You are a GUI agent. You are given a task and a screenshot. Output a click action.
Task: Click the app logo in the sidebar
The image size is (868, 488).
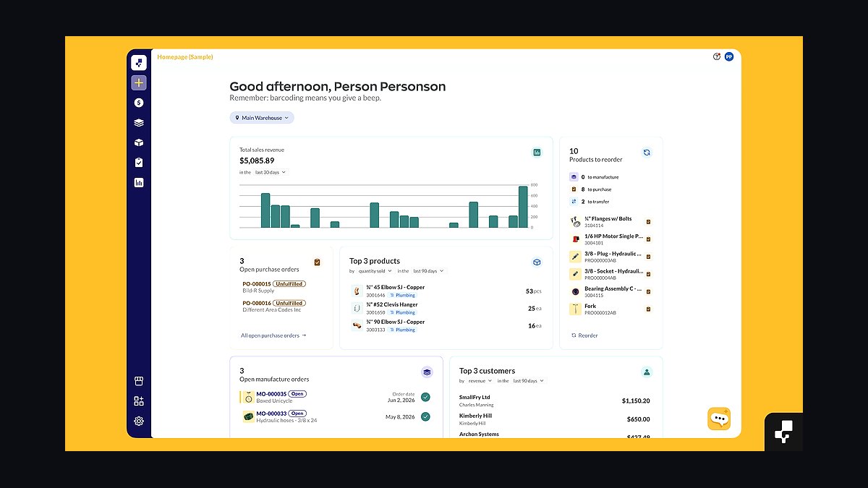pyautogui.click(x=139, y=63)
